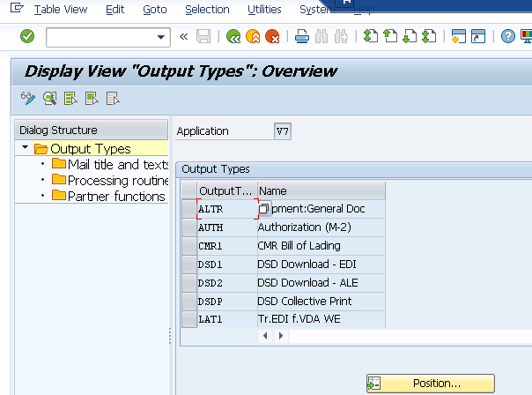Click the Save diskette icon
532x395 pixels.
(x=203, y=36)
